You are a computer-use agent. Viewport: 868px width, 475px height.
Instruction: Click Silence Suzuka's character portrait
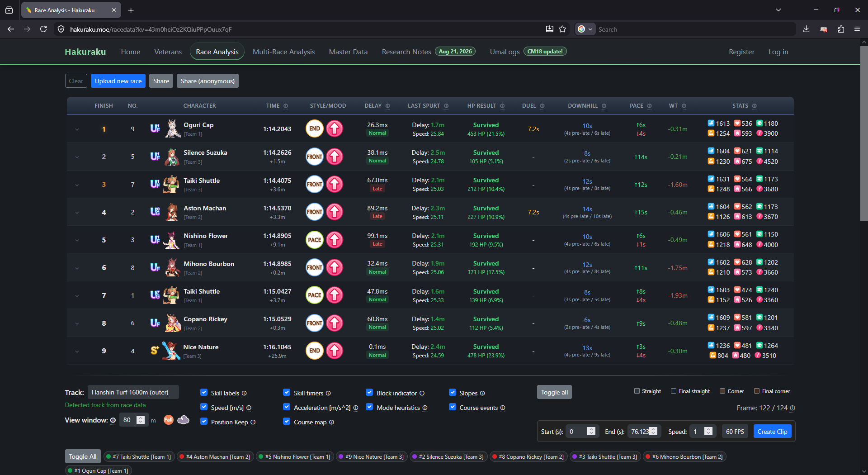coord(172,157)
